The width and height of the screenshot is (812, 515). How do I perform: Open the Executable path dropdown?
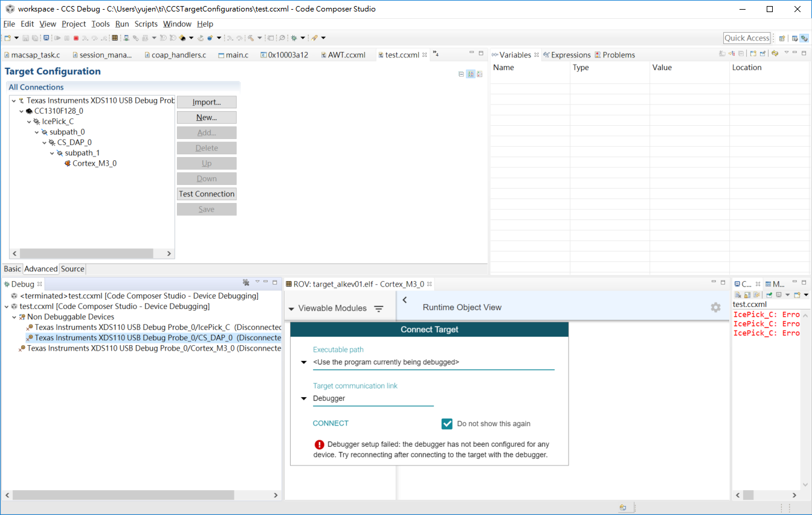[x=304, y=363]
